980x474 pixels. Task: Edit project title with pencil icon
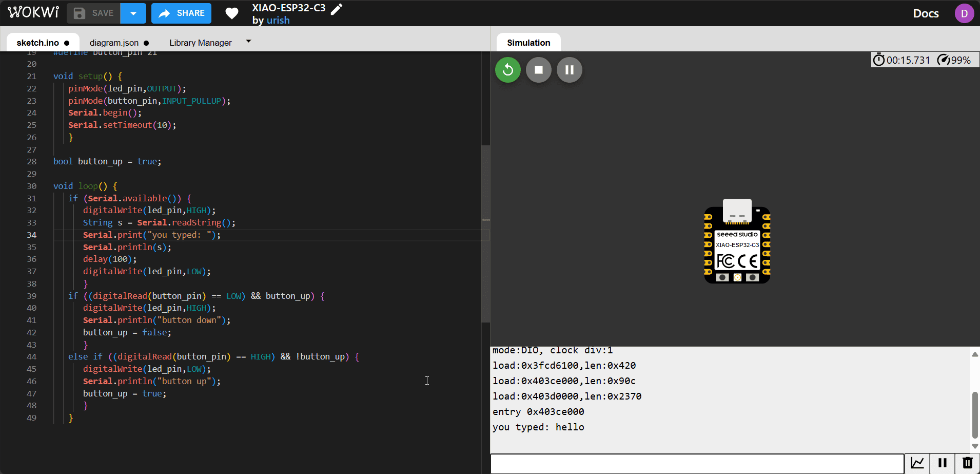point(337,9)
